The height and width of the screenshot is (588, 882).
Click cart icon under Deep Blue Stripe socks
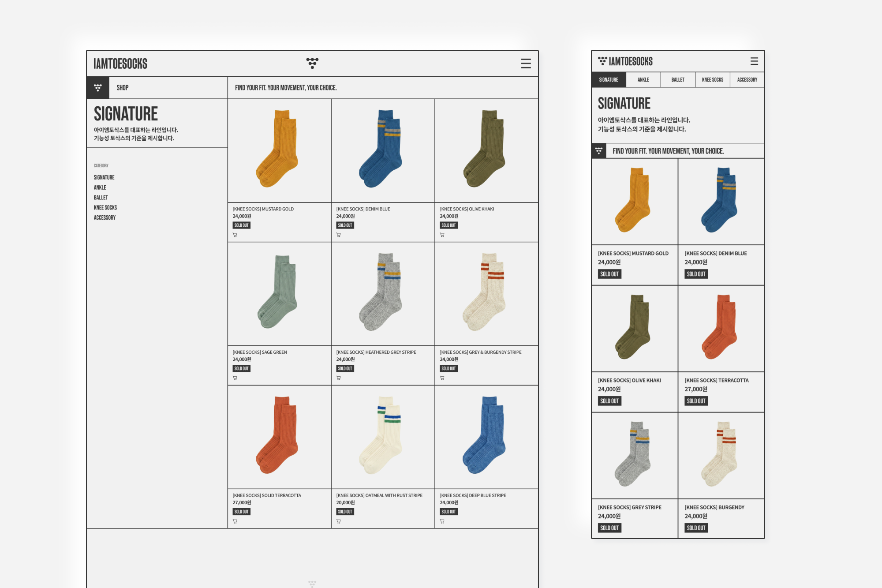442,521
